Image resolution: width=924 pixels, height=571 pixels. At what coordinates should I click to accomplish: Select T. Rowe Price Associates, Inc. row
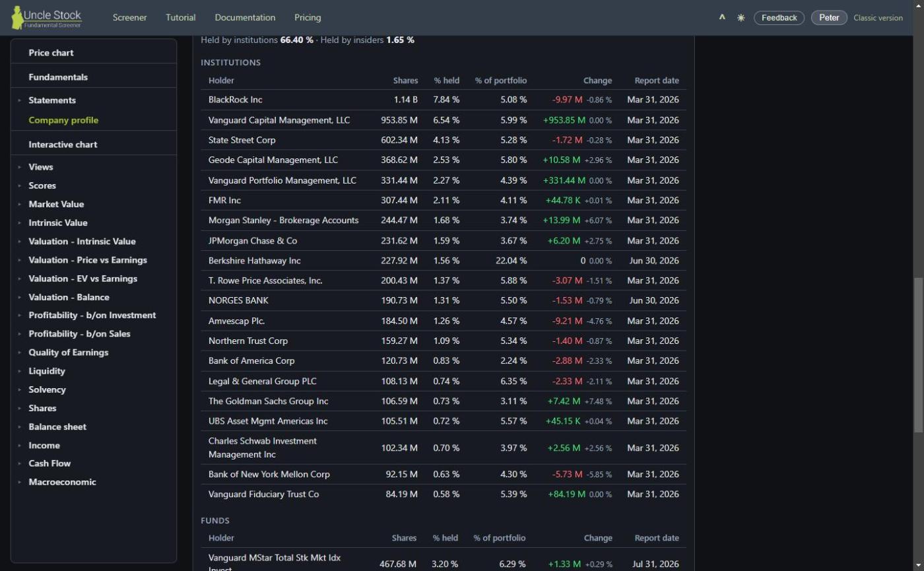coord(444,281)
